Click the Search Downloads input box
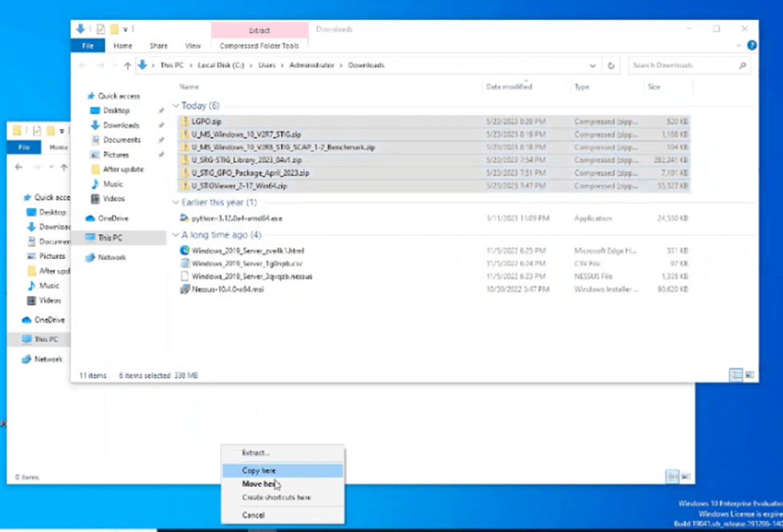 pos(683,65)
